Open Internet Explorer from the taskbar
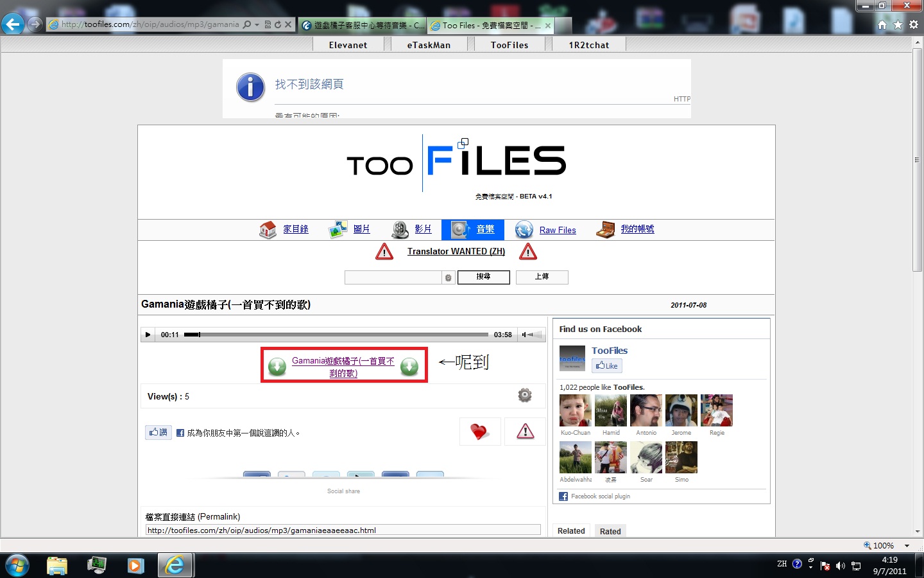This screenshot has width=924, height=578. [175, 565]
